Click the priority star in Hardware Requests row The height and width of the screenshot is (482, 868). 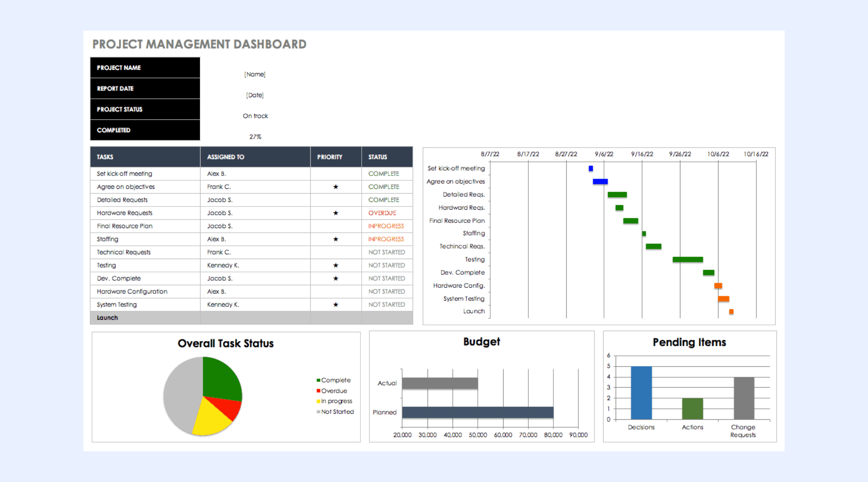tap(336, 213)
